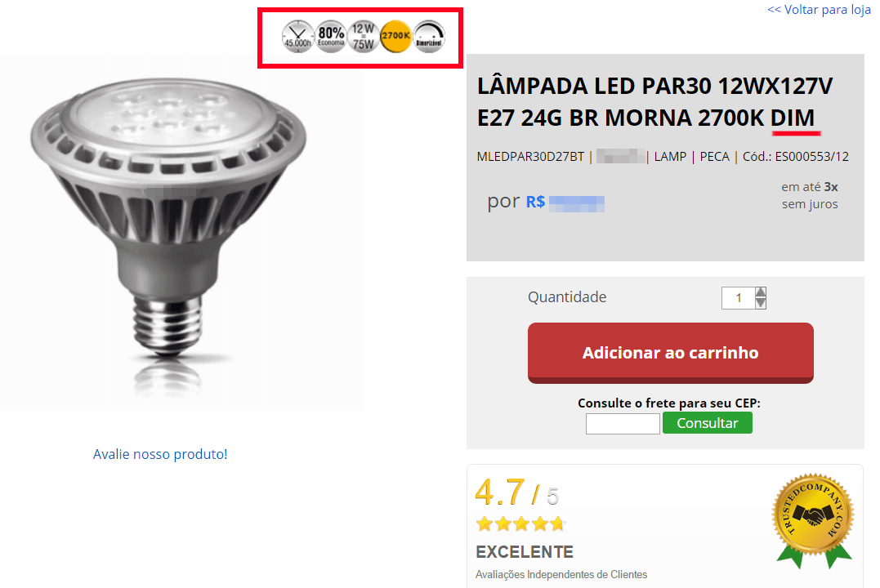Viewport: 880px width, 588px height.
Task: Click the five-star rating icons
Action: coord(520,524)
